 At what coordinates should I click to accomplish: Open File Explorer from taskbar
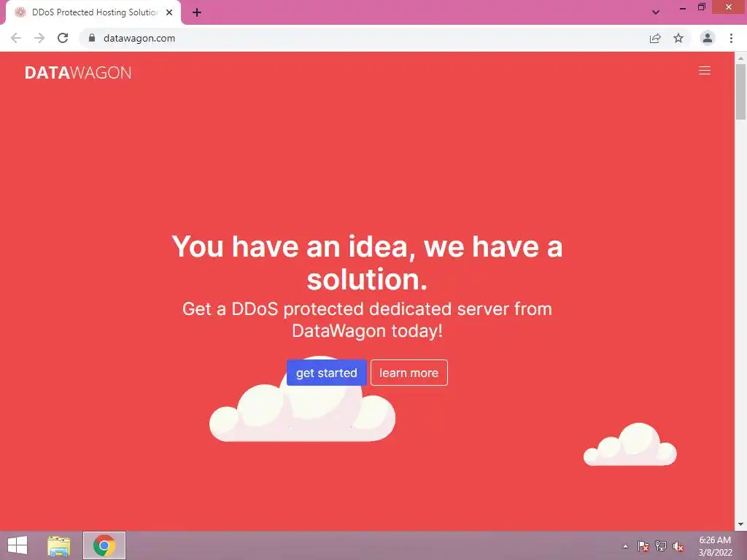click(x=58, y=545)
